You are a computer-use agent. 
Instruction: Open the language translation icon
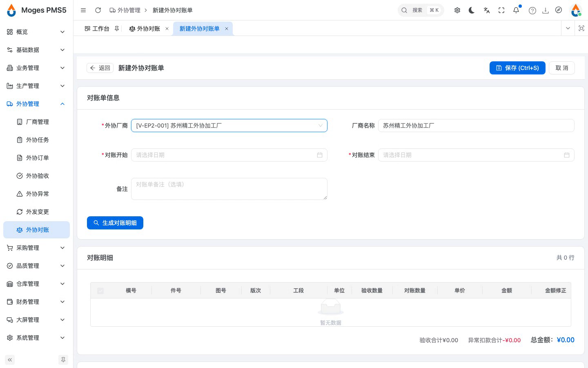pos(487,10)
